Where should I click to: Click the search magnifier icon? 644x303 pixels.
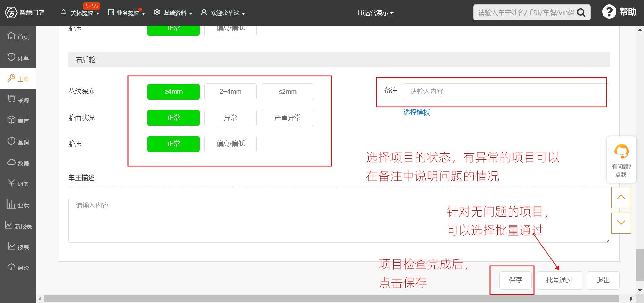pos(581,13)
